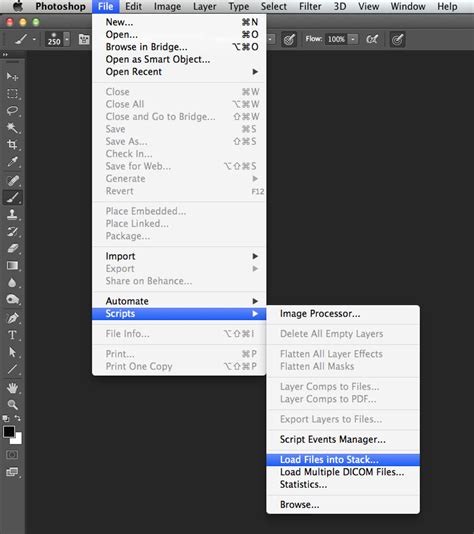Toggle Quick Mask mode

pyautogui.click(x=12, y=455)
